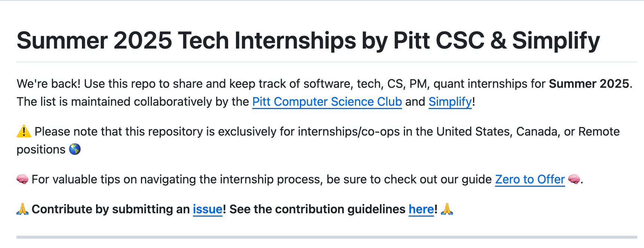The image size is (644, 248).
Task: Click the thick gray horizontal divider line
Action: click(x=327, y=237)
